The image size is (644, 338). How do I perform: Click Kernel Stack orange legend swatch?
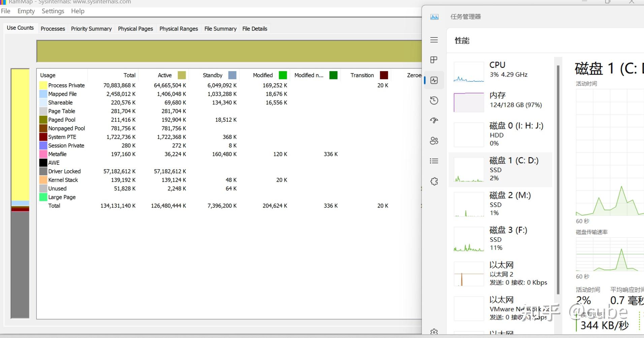coord(43,180)
